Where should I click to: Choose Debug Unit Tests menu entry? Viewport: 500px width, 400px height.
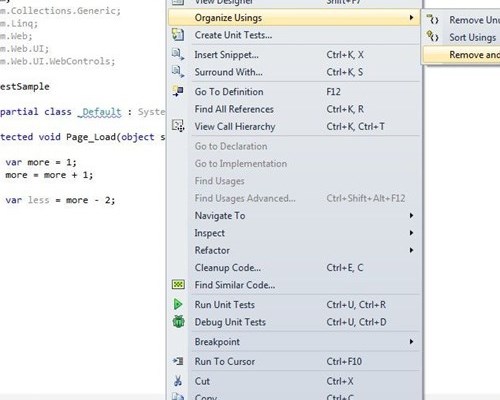(294, 322)
